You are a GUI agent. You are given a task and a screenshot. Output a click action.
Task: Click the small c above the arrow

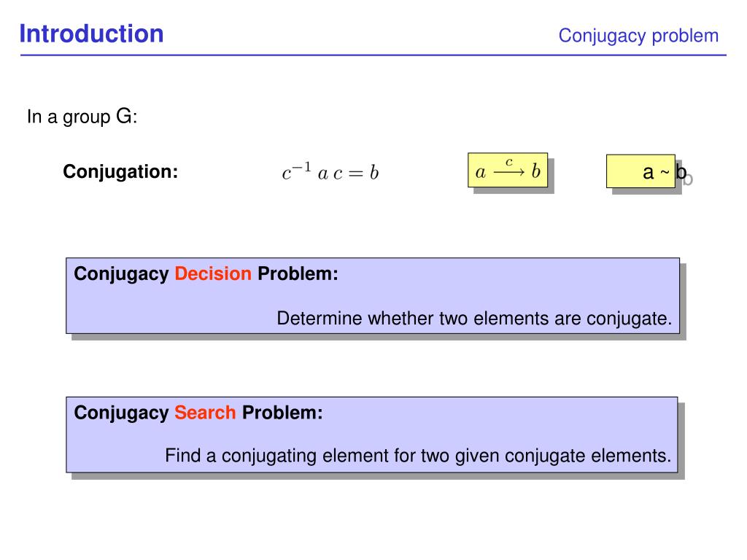pos(508,162)
